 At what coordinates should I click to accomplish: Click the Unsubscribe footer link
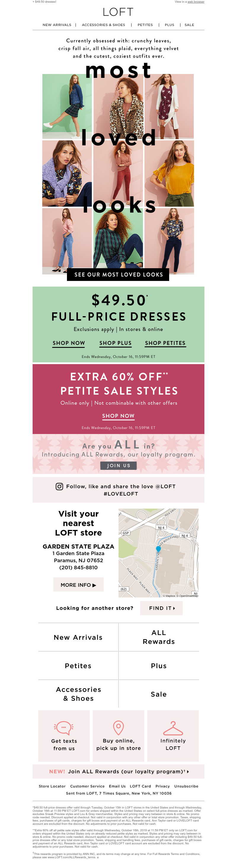coord(186,786)
